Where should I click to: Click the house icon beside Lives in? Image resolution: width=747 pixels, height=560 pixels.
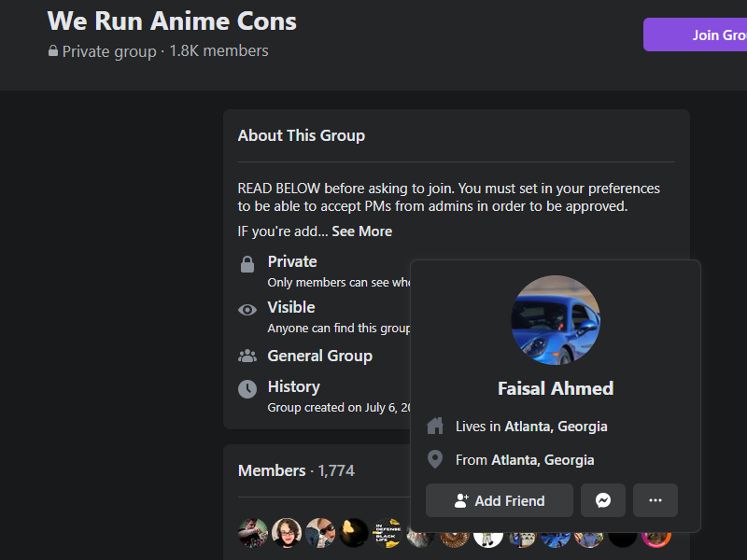(x=435, y=426)
